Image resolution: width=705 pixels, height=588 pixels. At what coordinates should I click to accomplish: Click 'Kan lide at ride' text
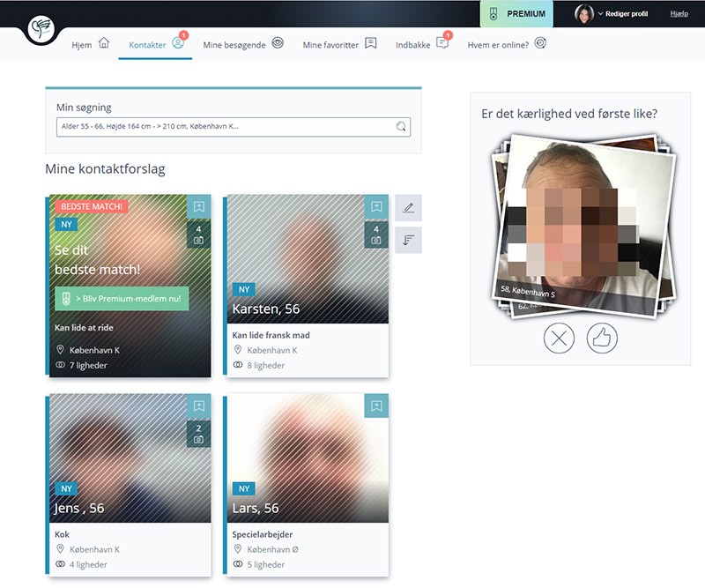click(84, 328)
